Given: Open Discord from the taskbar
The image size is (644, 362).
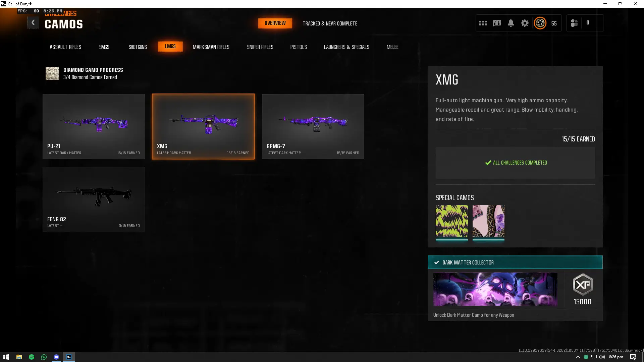Looking at the screenshot, I should [x=56, y=357].
